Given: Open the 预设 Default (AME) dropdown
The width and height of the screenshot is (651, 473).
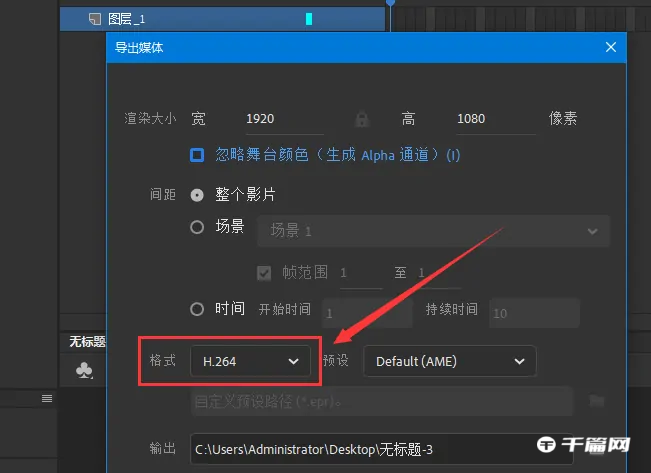Looking at the screenshot, I should click(x=450, y=361).
